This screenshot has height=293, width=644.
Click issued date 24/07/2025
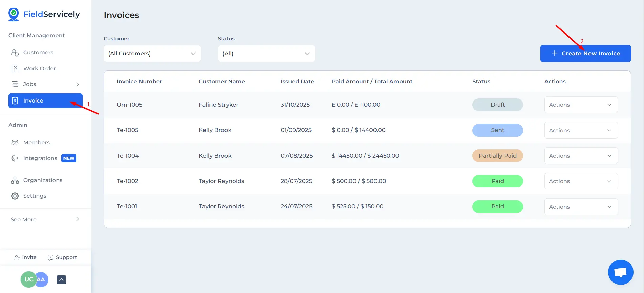[x=296, y=206]
